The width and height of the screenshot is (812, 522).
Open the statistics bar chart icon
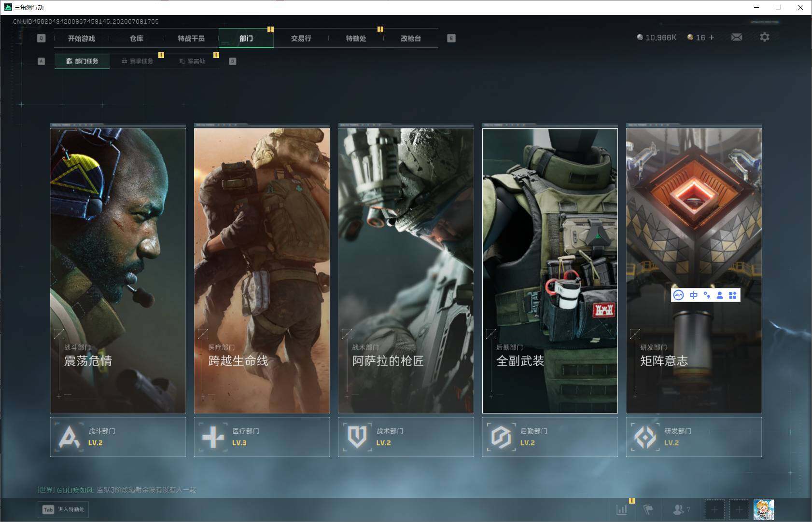622,509
